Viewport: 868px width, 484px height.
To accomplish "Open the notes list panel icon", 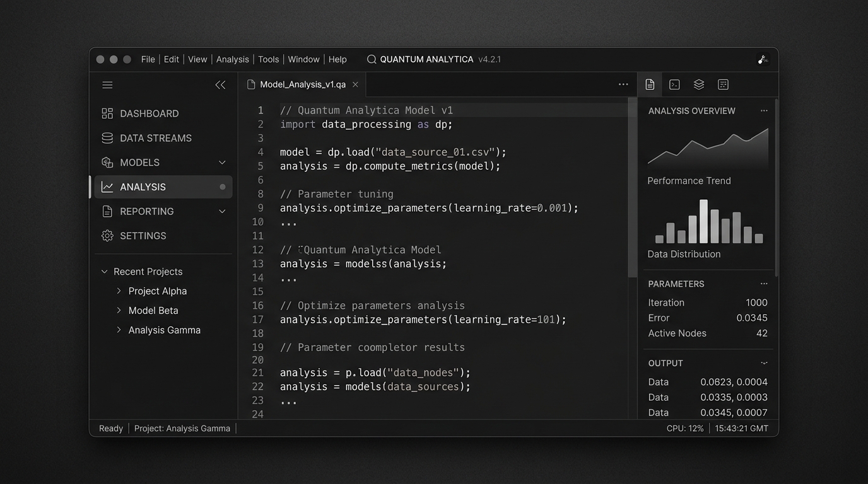I will pos(723,84).
